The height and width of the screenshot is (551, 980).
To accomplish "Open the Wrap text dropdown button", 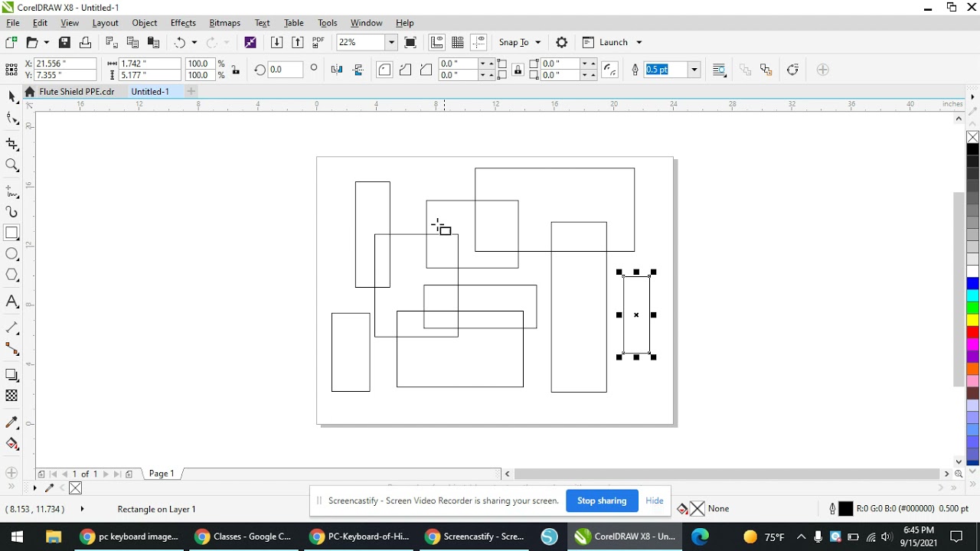I will click(x=719, y=70).
